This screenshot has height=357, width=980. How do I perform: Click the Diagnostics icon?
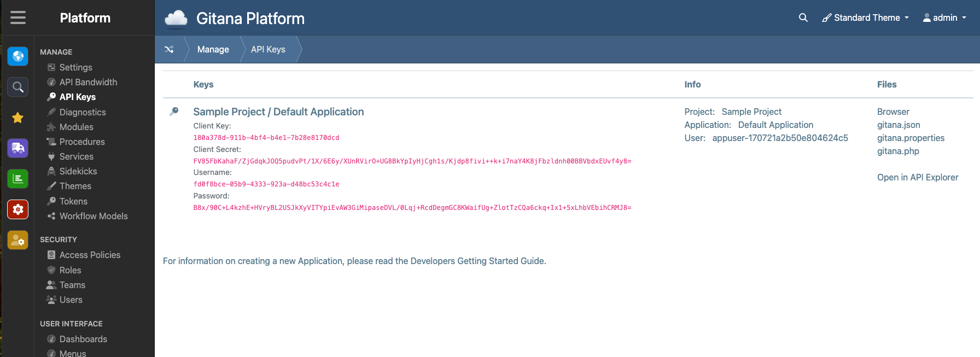point(51,112)
